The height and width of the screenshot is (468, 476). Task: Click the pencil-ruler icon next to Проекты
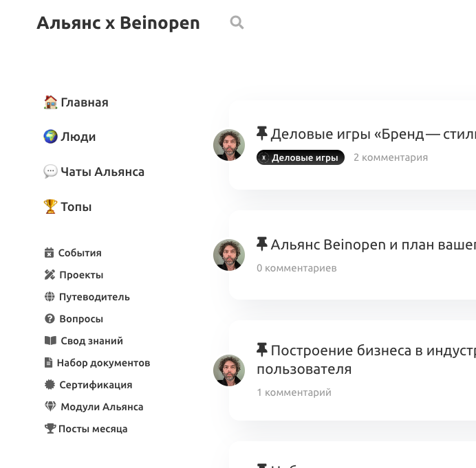pos(50,274)
